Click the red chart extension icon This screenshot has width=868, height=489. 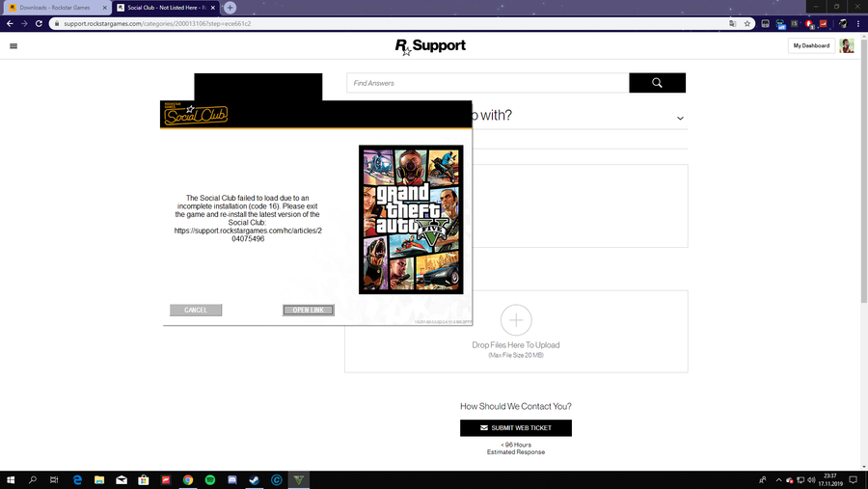coord(824,23)
